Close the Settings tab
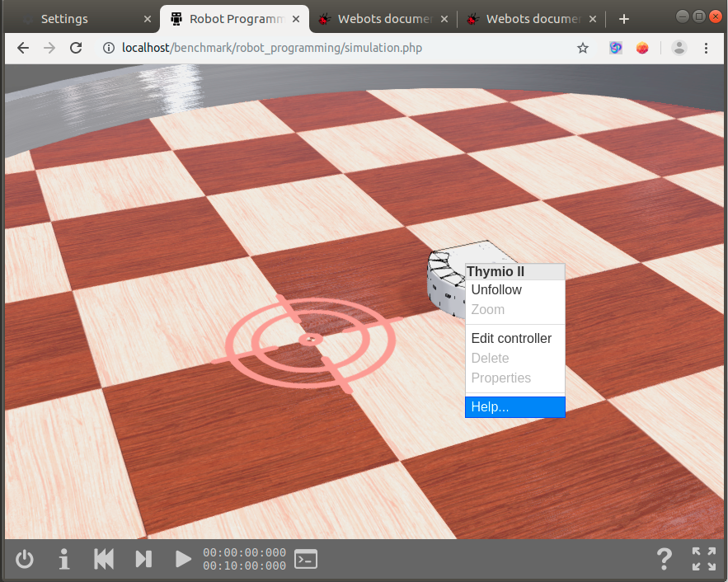The height and width of the screenshot is (582, 728). click(x=148, y=19)
